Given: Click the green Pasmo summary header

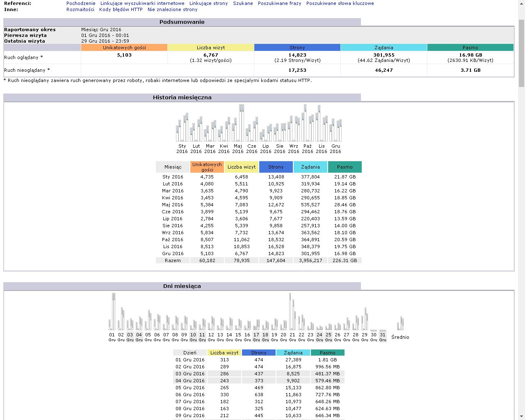Looking at the screenshot, I should (470, 48).
